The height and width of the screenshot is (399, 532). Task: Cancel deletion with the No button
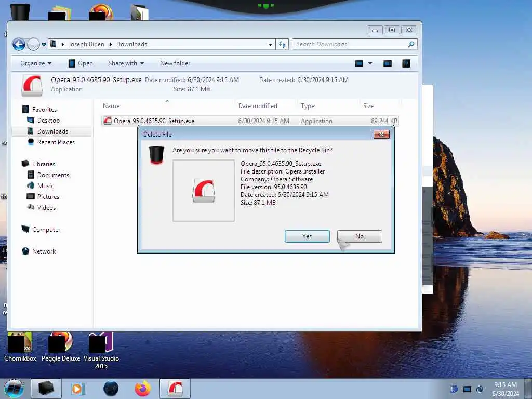360,236
